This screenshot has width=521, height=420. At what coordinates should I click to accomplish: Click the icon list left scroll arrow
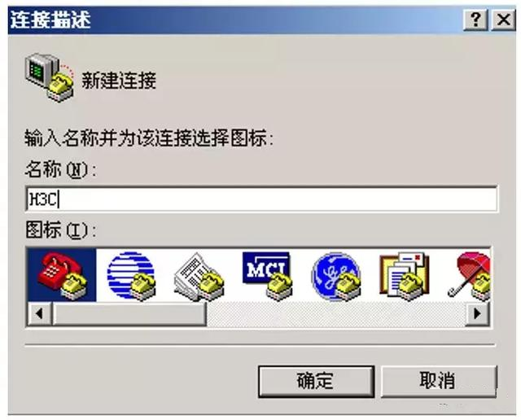tap(40, 313)
